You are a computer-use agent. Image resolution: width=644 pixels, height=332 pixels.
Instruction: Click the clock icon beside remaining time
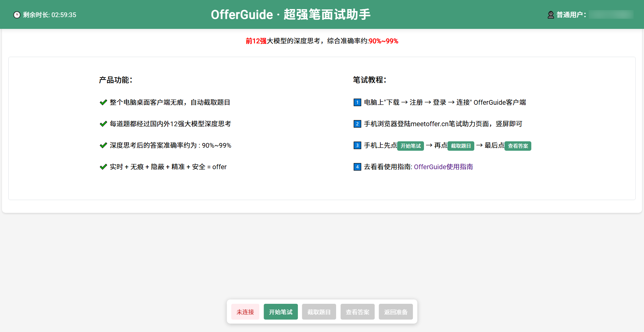17,15
